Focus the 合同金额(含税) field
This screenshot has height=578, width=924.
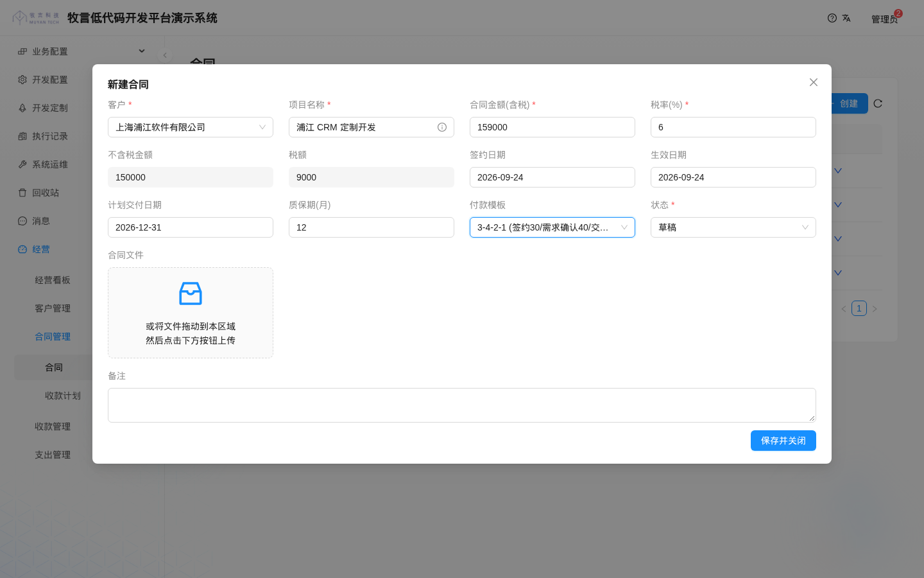tap(552, 127)
